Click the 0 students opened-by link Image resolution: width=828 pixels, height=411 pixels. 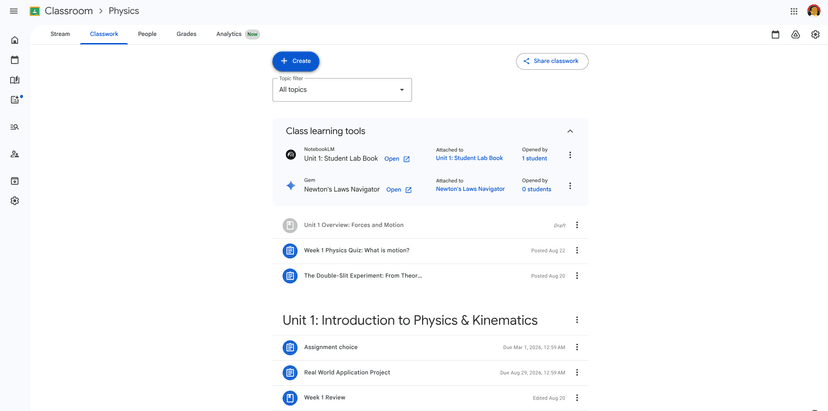537,190
